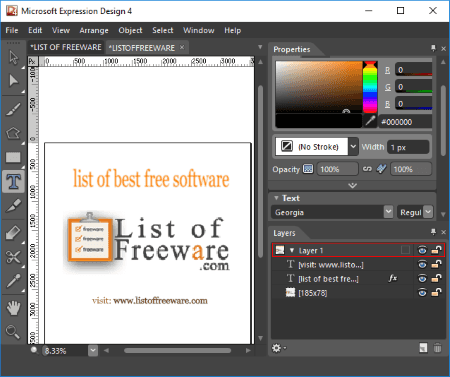The width and height of the screenshot is (450, 377).
Task: Click the Px ruler units button
Action: click(x=32, y=61)
